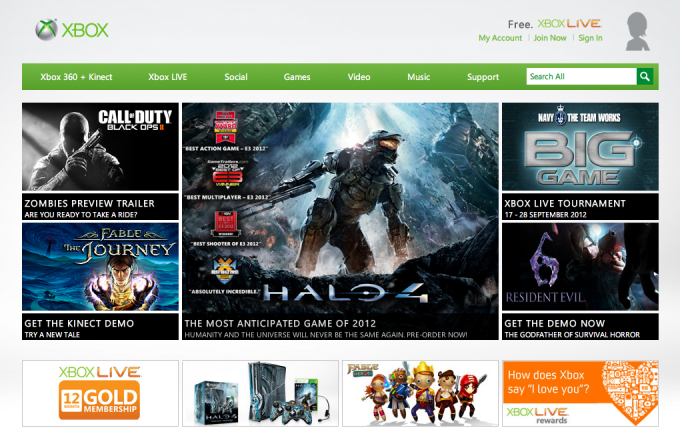Click Xbox LIVE Tournament caption
Viewport: 680px width, 434px height.
580,207
